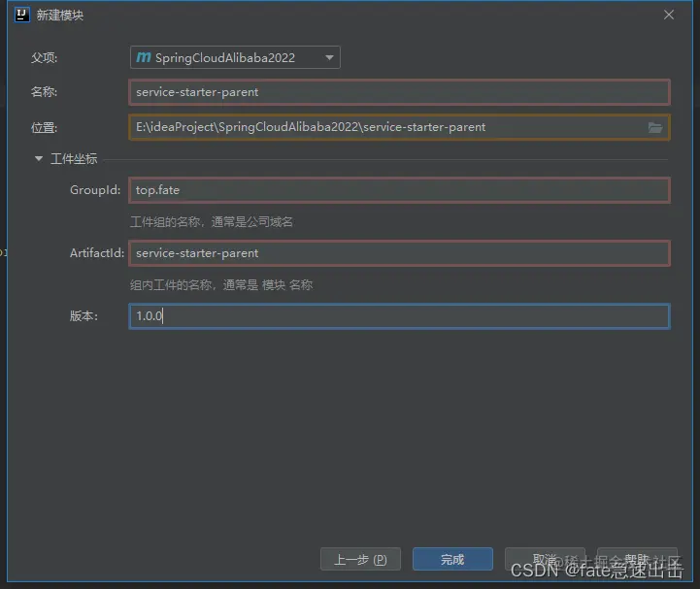This screenshot has width=700, height=589.
Task: Click the hint text 组内工件的名称，通常是 模块 名称
Action: 221,284
